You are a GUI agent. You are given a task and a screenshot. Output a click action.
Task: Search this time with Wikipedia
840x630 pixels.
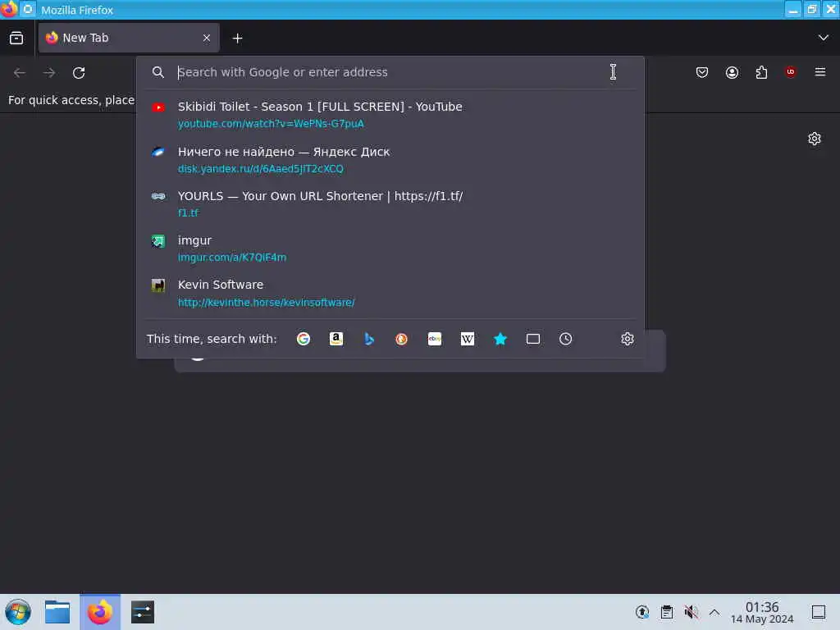[468, 339]
